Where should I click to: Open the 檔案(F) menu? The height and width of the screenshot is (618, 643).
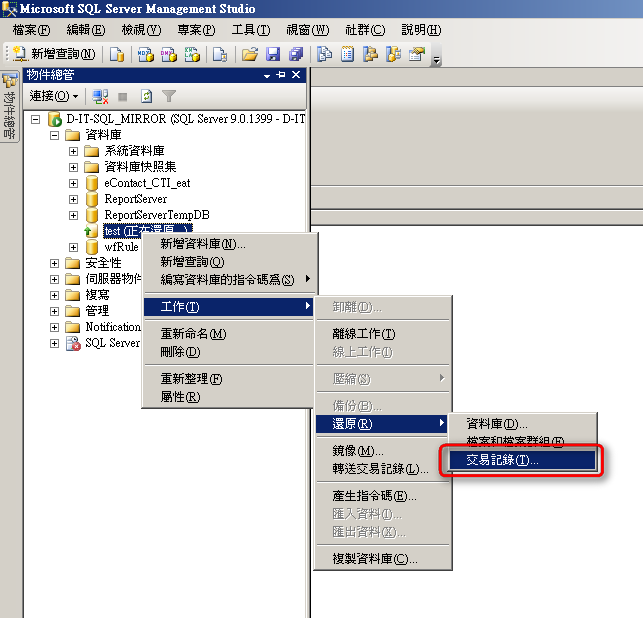[x=31, y=30]
